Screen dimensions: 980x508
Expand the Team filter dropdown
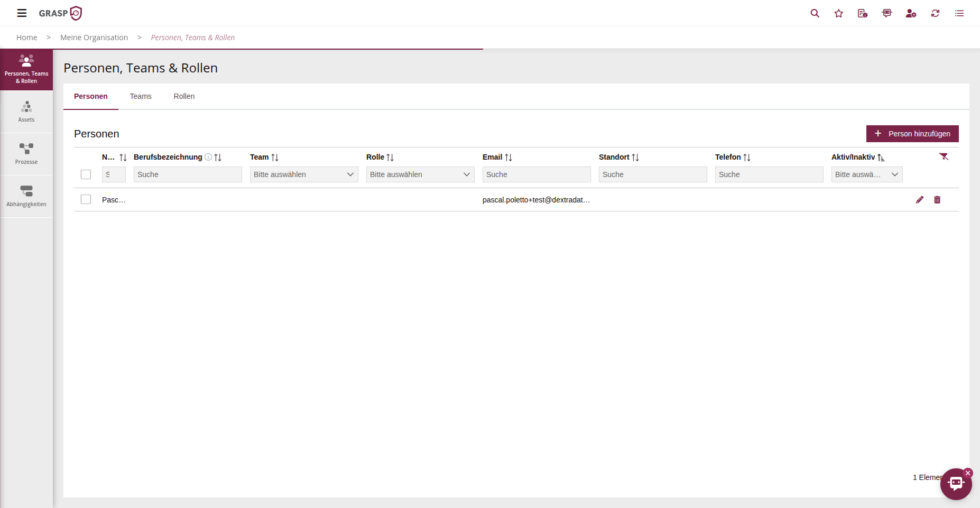tap(304, 174)
